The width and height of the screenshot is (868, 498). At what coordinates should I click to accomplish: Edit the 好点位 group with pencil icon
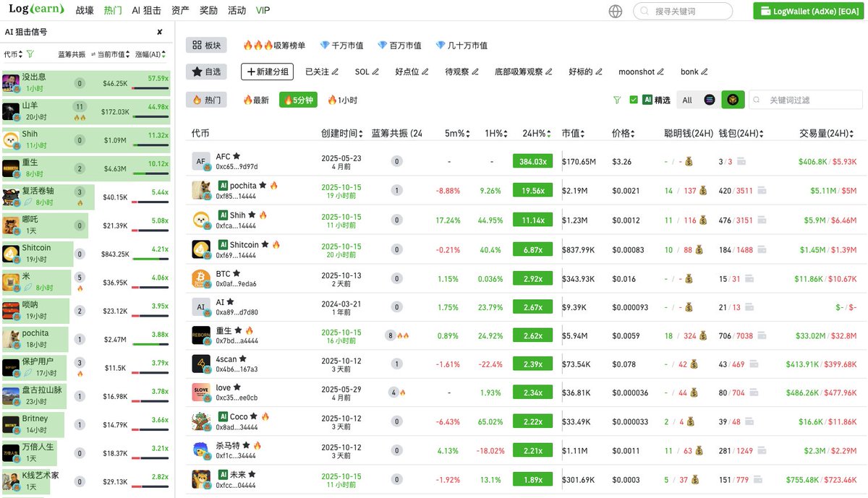coord(425,72)
